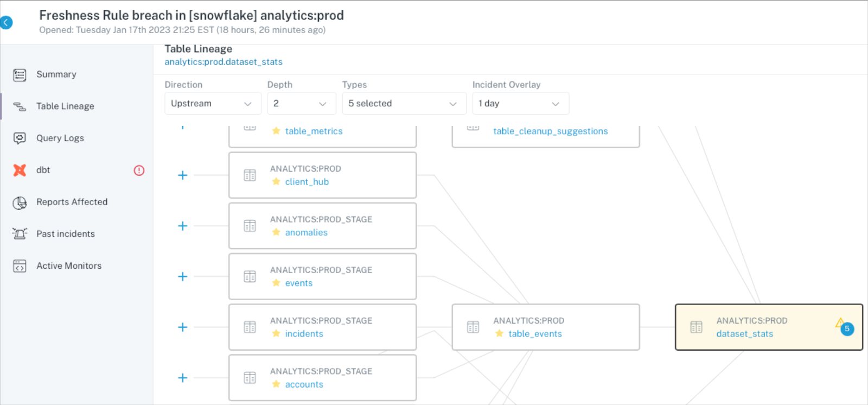Open Query Logs from the sidebar
Viewport: 868px width, 405px height.
click(60, 138)
